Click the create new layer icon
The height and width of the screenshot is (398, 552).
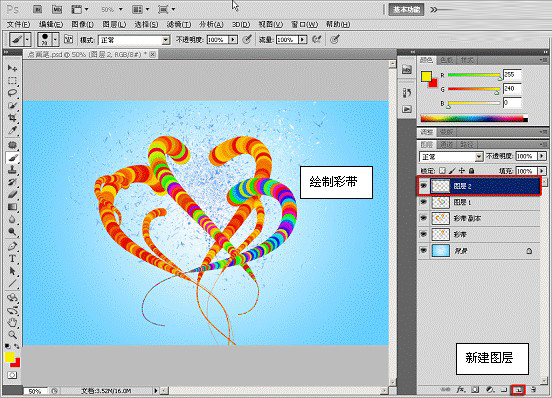click(519, 390)
